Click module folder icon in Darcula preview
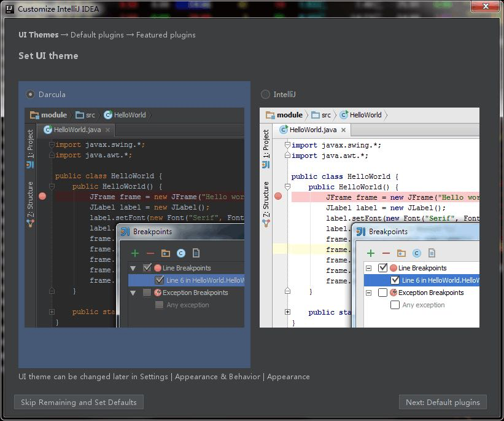The height and width of the screenshot is (421, 504). tap(34, 115)
